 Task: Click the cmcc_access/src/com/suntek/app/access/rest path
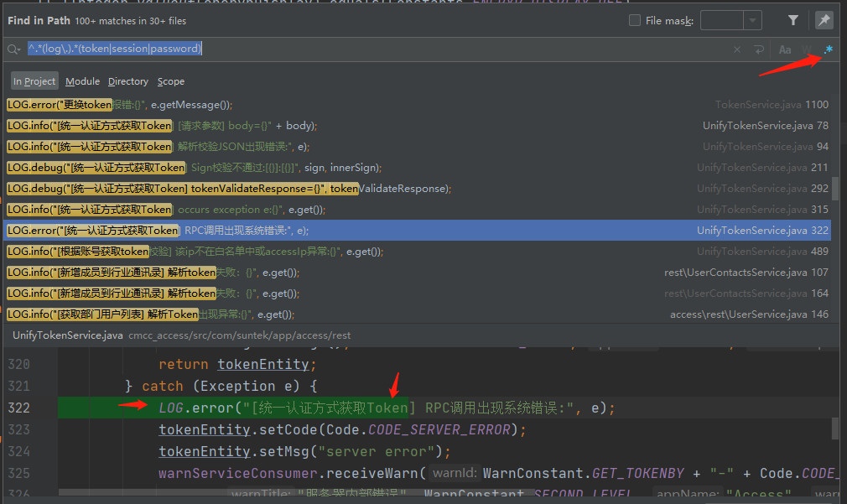click(239, 335)
